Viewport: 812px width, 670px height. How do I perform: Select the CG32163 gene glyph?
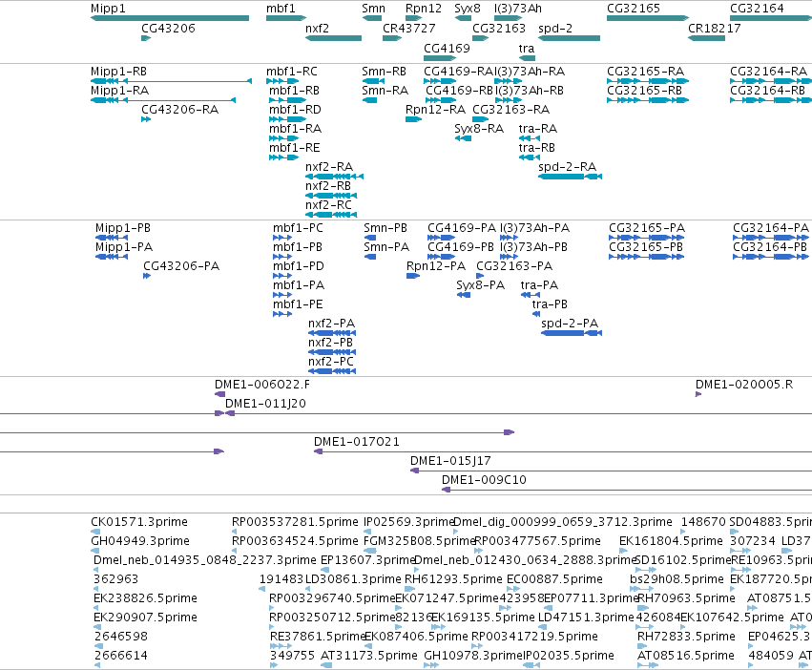[x=481, y=38]
